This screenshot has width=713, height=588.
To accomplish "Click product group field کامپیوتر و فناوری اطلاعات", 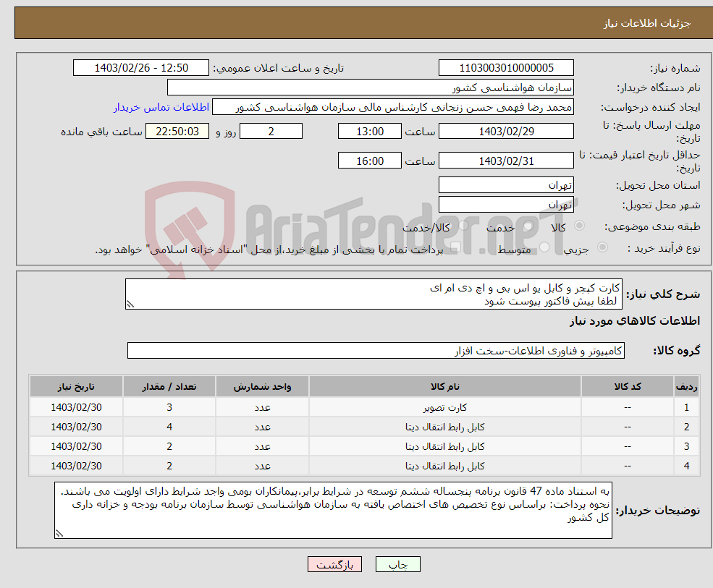I will [376, 351].
